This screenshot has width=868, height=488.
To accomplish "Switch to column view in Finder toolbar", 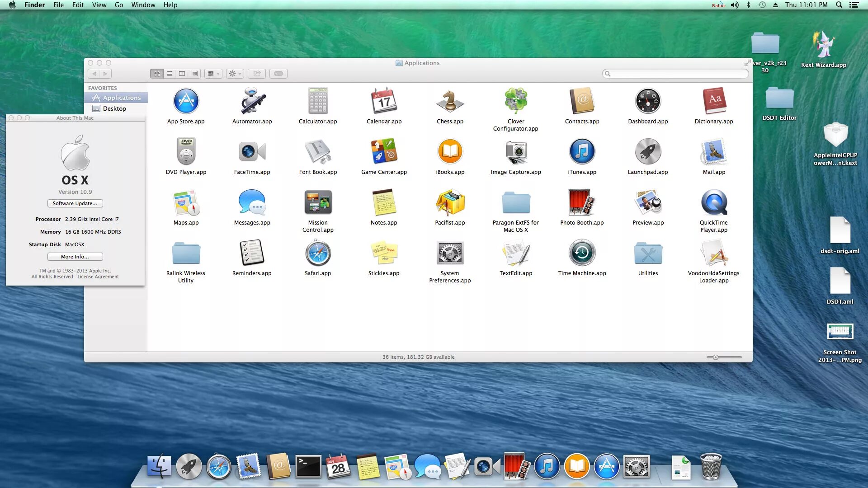I will (182, 74).
